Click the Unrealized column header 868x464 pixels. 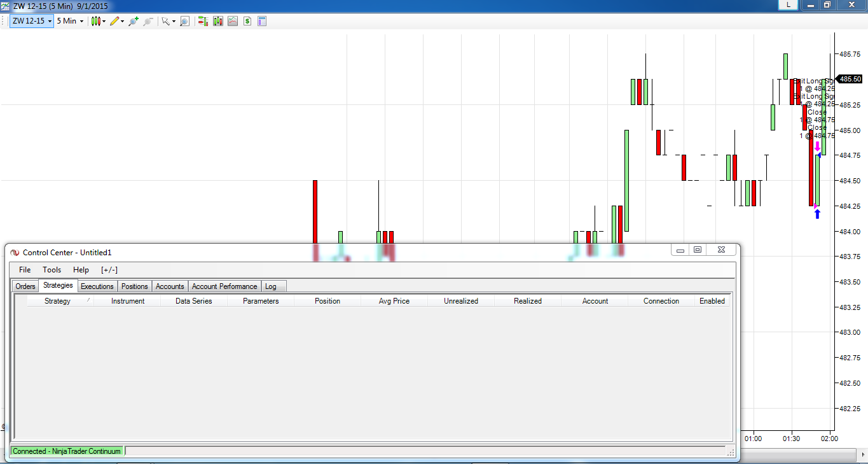click(461, 301)
